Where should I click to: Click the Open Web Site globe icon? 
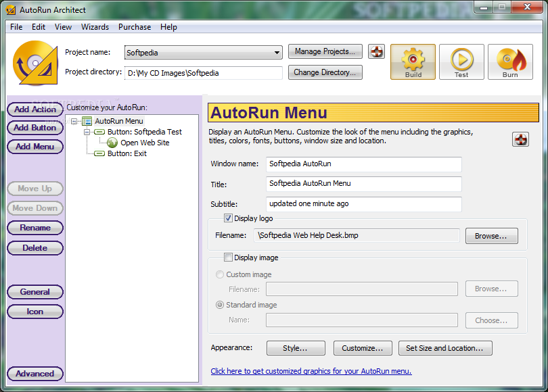pyautogui.click(x=112, y=143)
